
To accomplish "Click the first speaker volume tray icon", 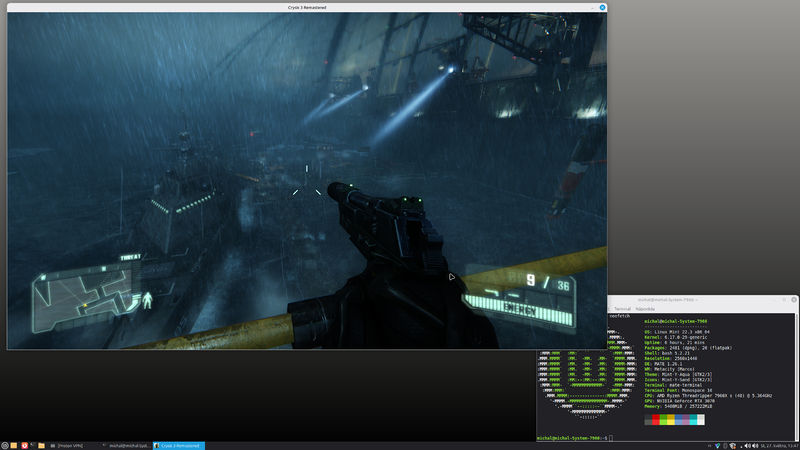I will click(747, 446).
